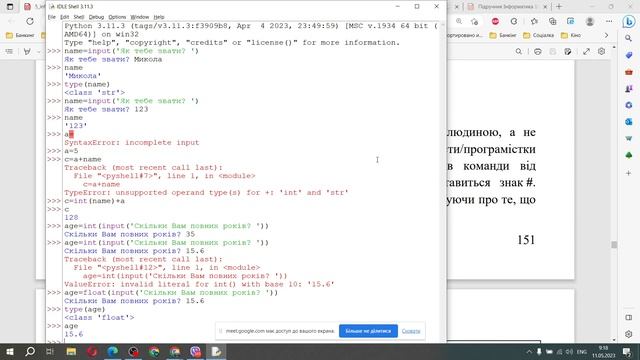This screenshot has height=360, width=640.
Task: Open Windows Start menu
Action: pyautogui.click(x=10, y=351)
